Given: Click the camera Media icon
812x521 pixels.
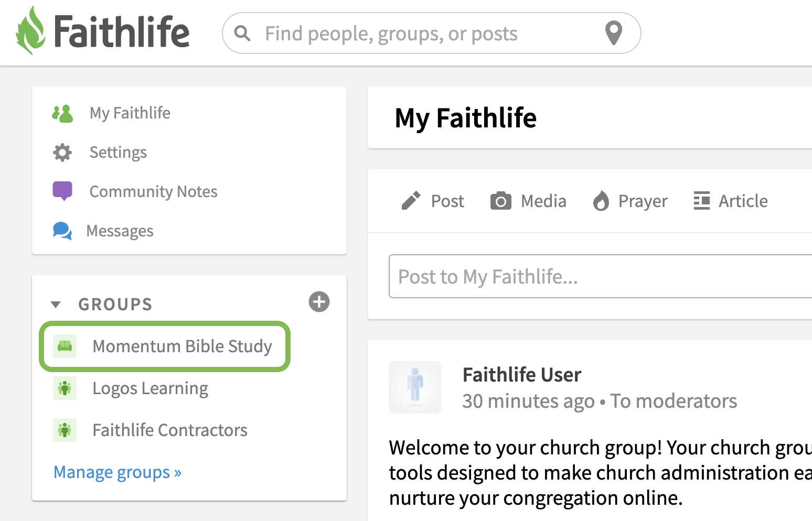Looking at the screenshot, I should (x=501, y=201).
